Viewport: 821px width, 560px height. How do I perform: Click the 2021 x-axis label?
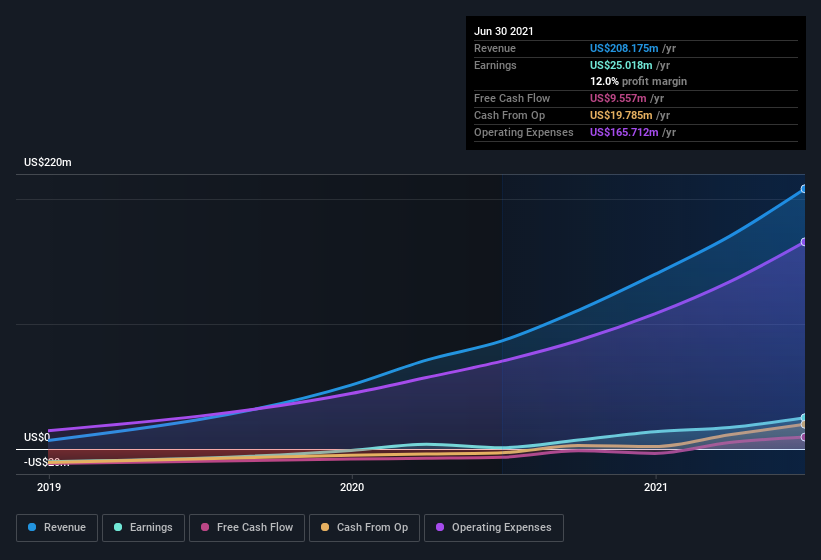[x=656, y=487]
